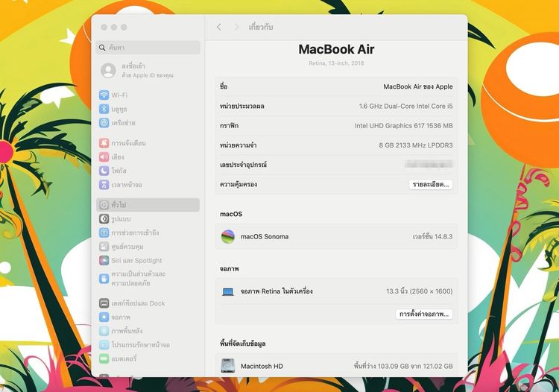Click the Retina display laptop icon
The image size is (559, 392).
coord(228,292)
